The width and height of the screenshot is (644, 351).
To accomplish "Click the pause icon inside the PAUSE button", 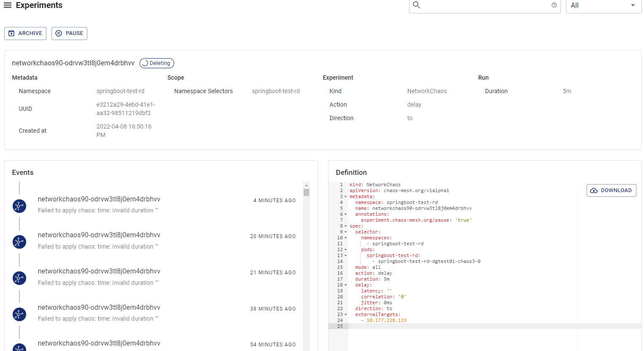I will coord(59,33).
